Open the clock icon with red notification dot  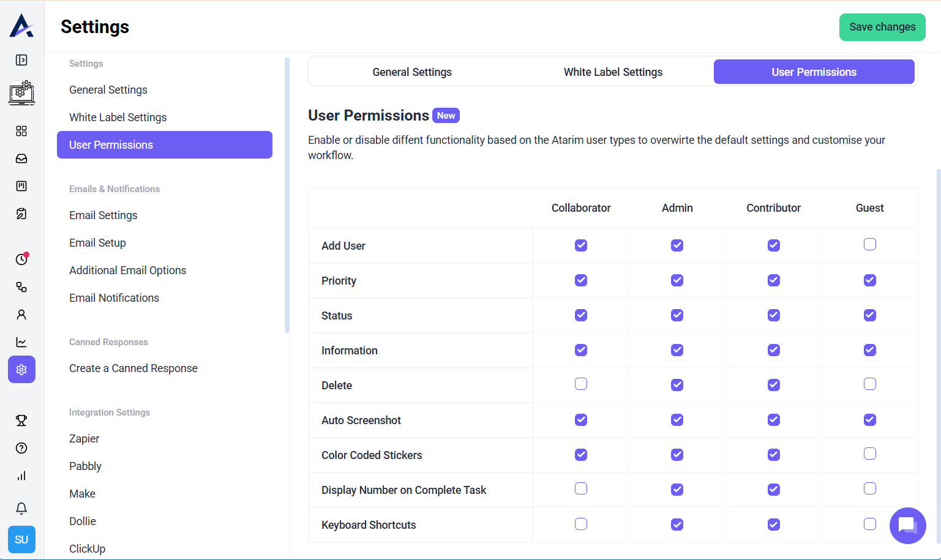click(21, 259)
